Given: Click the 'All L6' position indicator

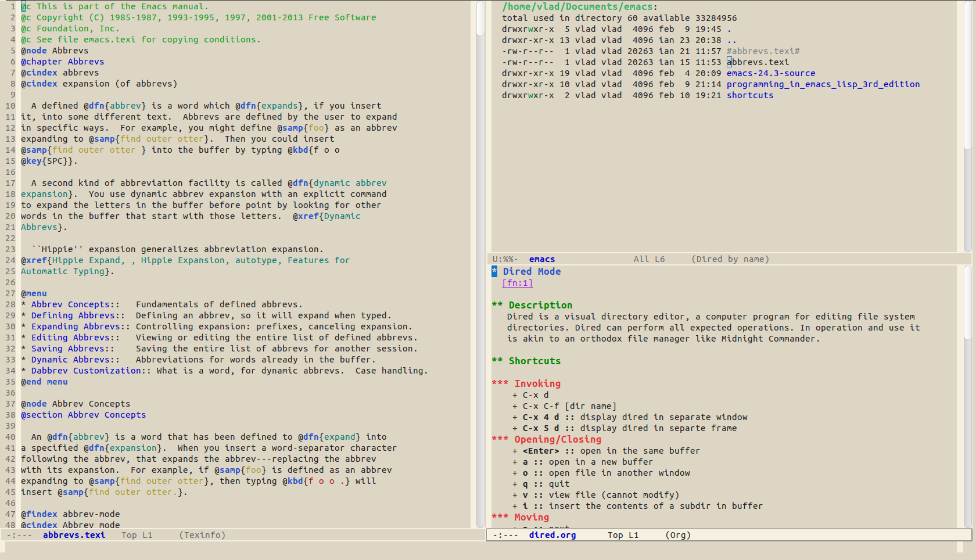Looking at the screenshot, I should pyautogui.click(x=649, y=259).
